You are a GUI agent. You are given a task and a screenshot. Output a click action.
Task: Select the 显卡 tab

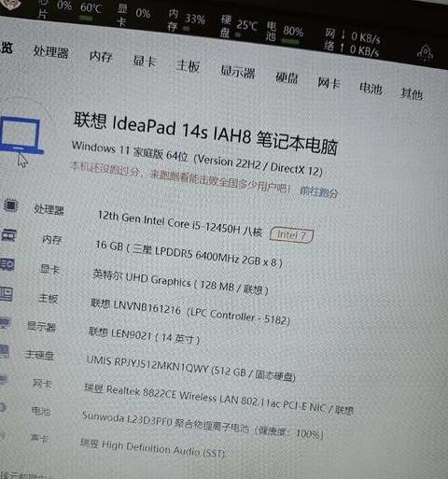145,61
